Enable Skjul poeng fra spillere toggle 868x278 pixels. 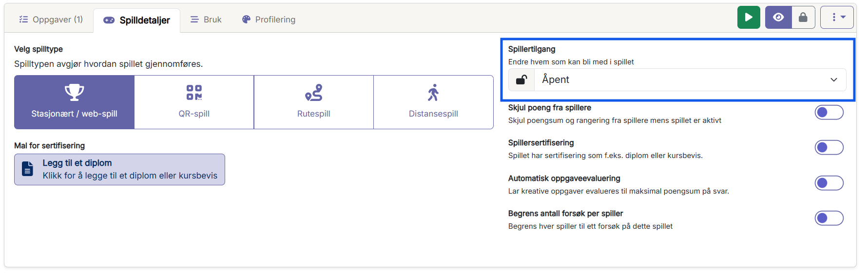coord(829,113)
